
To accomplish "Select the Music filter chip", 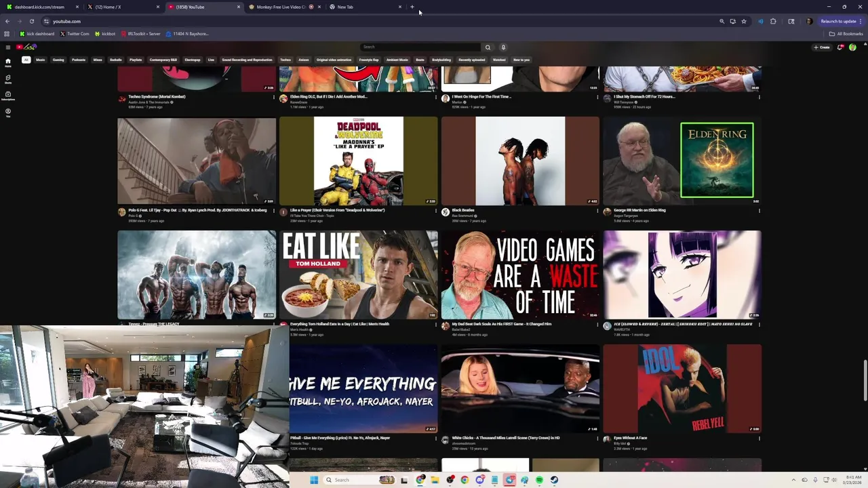I will (x=41, y=60).
